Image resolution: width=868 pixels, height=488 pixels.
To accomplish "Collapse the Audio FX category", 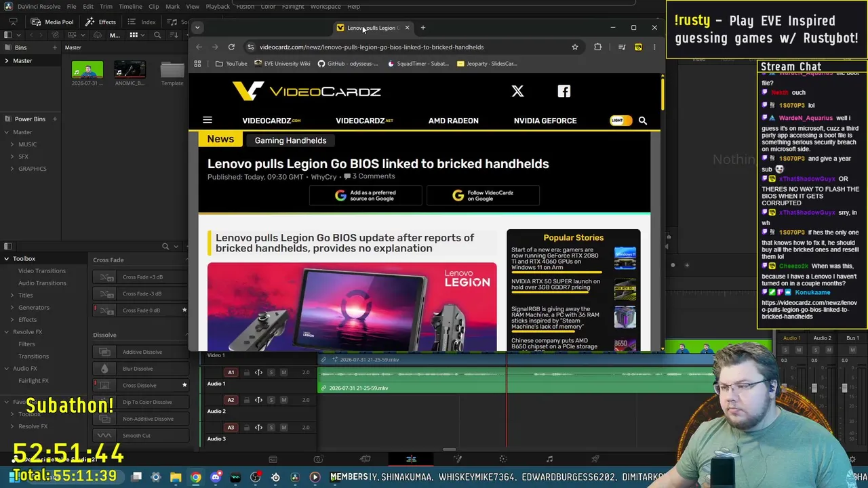I will point(6,369).
